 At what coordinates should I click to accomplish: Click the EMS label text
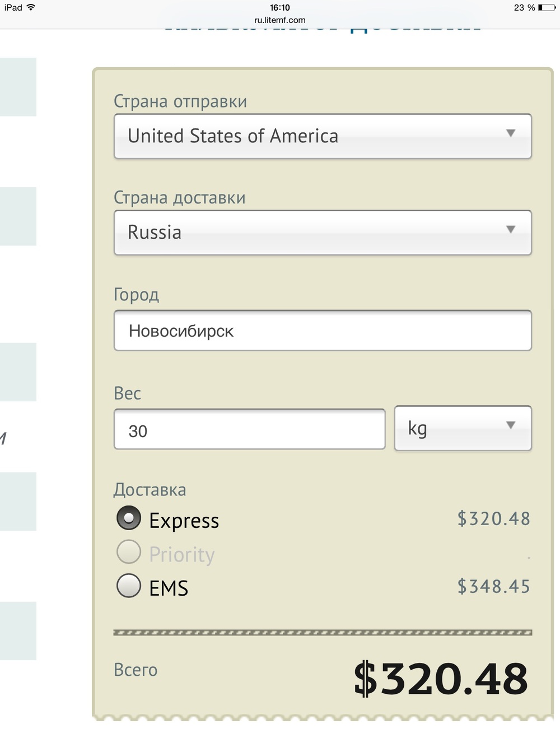click(x=169, y=588)
